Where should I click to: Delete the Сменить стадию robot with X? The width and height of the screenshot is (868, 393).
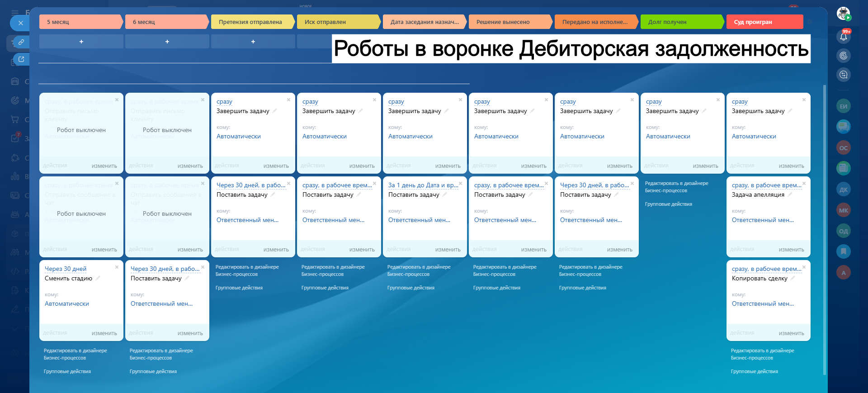click(117, 267)
